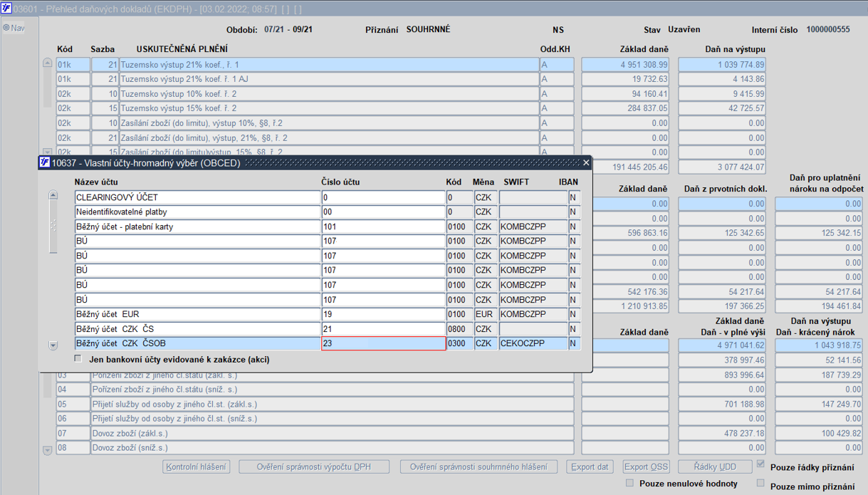Image resolution: width=868 pixels, height=495 pixels.
Task: Click the Kontrolní hlášení button
Action: point(197,467)
